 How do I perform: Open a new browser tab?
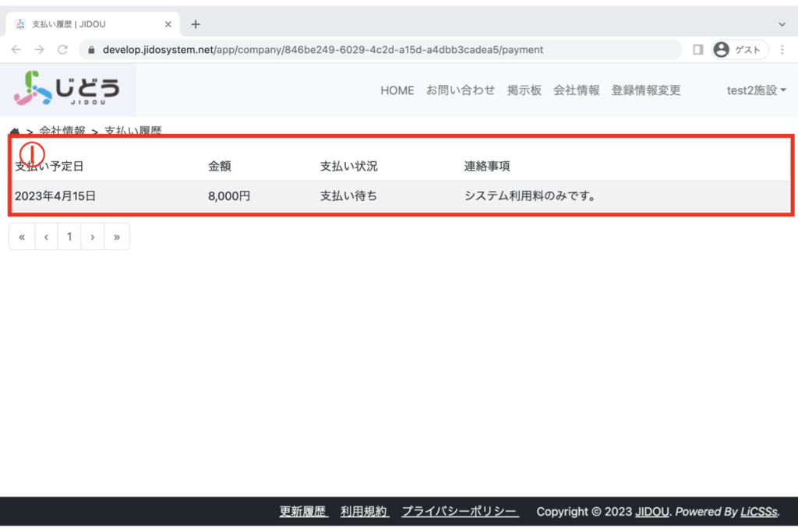point(196,24)
